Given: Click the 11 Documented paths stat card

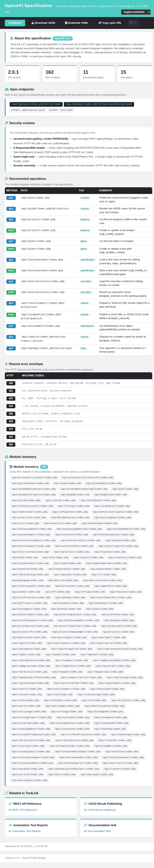Looking at the screenshot, I should [x=97, y=74].
